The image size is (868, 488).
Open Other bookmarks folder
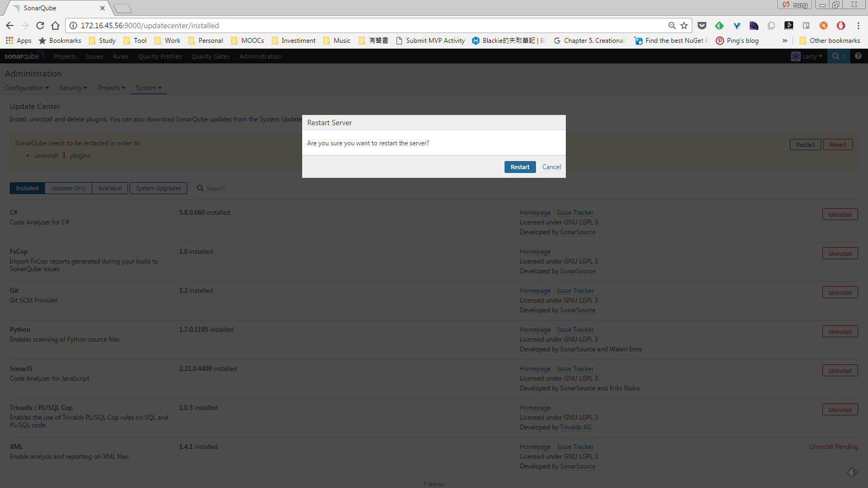point(829,41)
